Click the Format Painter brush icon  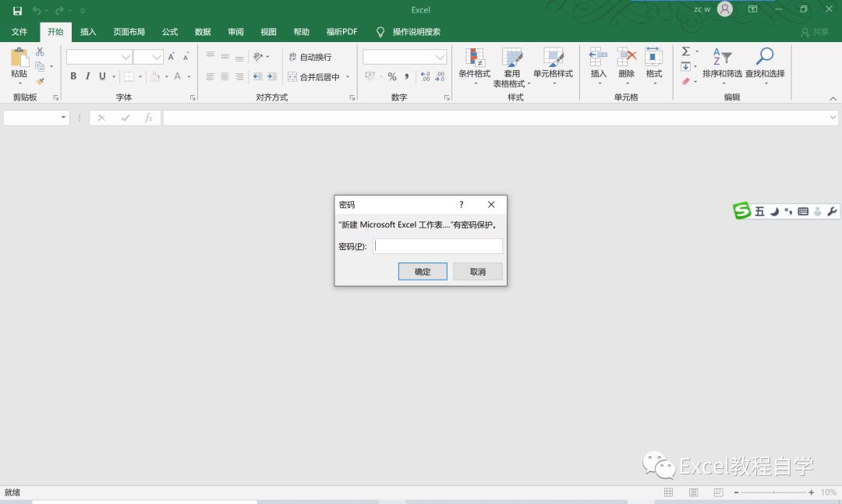(x=40, y=81)
